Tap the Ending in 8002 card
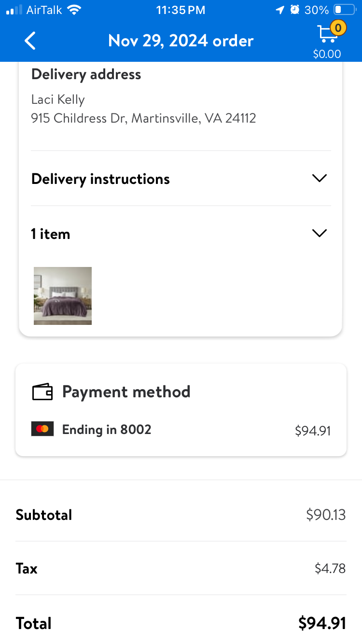This screenshot has width=362, height=644. [107, 430]
